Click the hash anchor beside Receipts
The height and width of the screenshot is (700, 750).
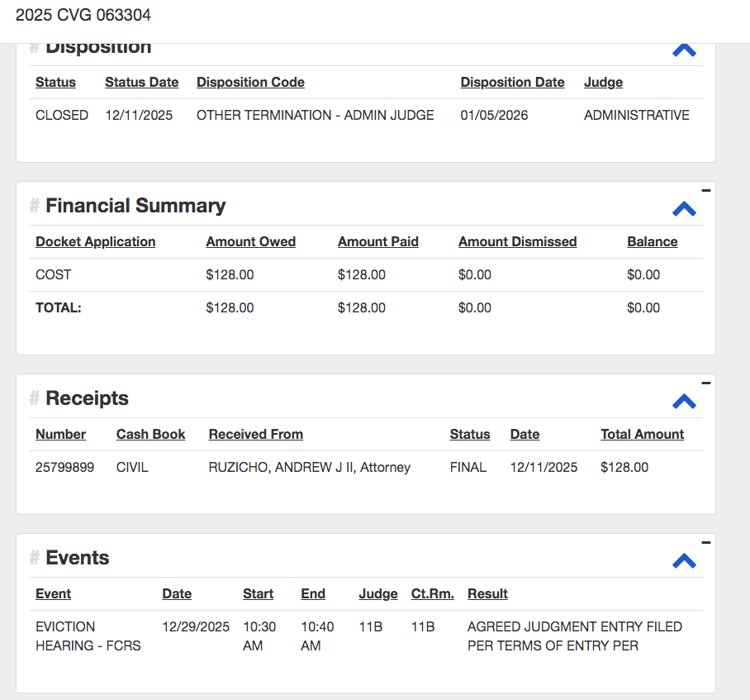click(35, 398)
